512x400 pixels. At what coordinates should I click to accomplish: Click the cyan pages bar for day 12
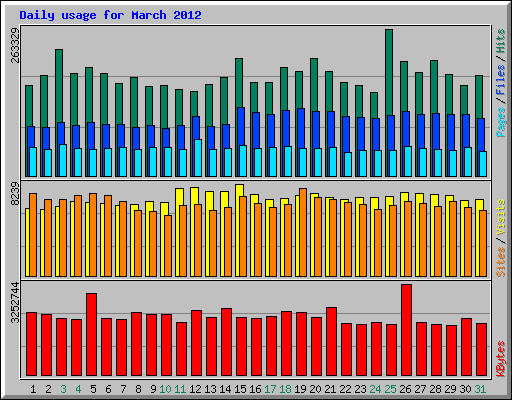[x=198, y=158]
